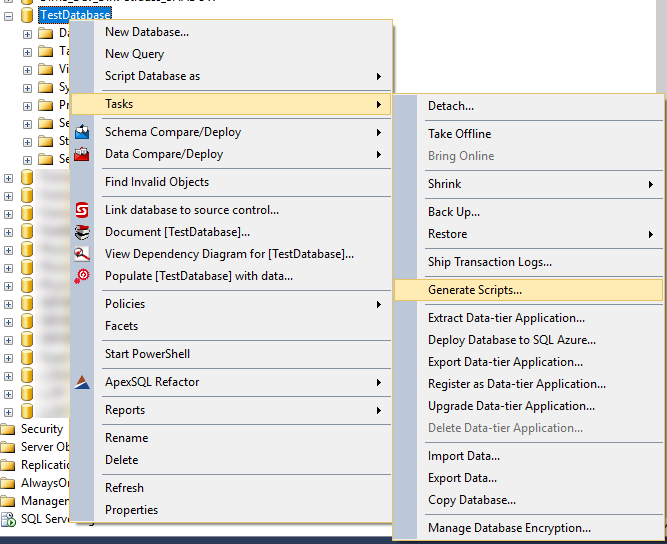Select Rename in context menu
The height and width of the screenshot is (544, 667).
[x=231, y=438]
